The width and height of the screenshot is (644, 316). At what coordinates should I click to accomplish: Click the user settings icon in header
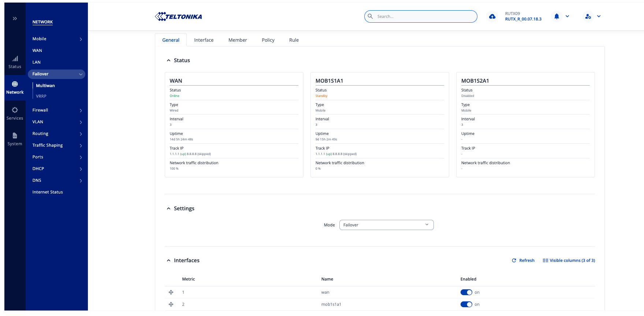pyautogui.click(x=588, y=16)
